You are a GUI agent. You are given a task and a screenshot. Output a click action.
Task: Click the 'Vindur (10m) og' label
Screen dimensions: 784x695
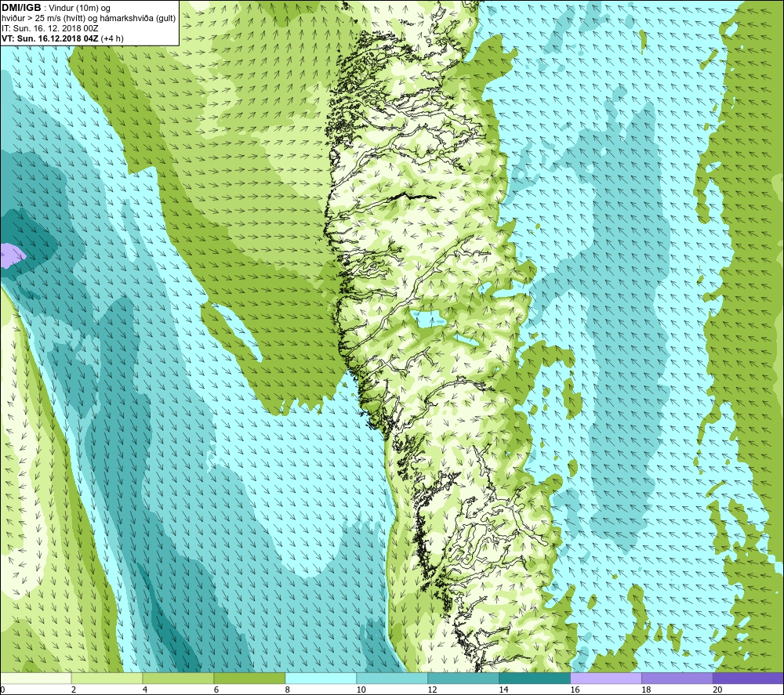[x=79, y=8]
